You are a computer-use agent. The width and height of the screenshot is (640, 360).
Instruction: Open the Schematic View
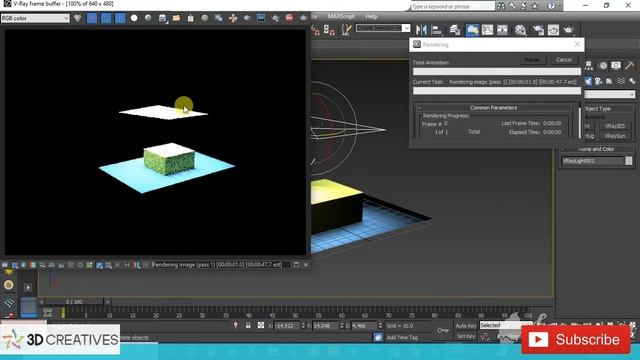pyautogui.click(x=502, y=30)
